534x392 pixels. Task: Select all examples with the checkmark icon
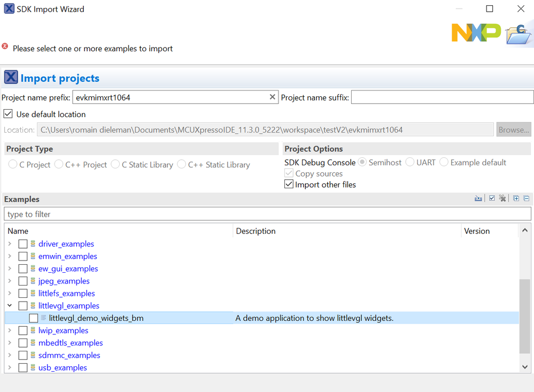point(492,198)
